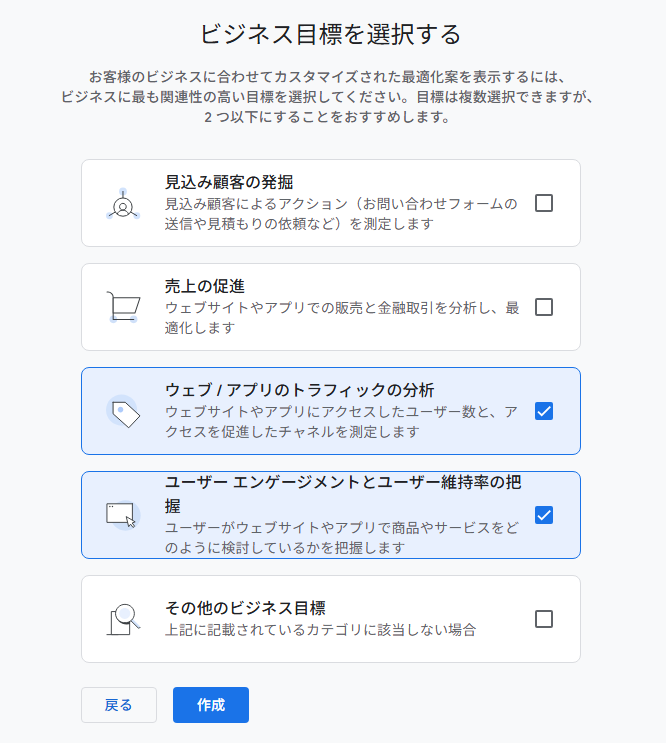Screen dimensions: 666x743
Task: Click the ビジネス目標を選択する page heading
Action: pyautogui.click(x=331, y=34)
